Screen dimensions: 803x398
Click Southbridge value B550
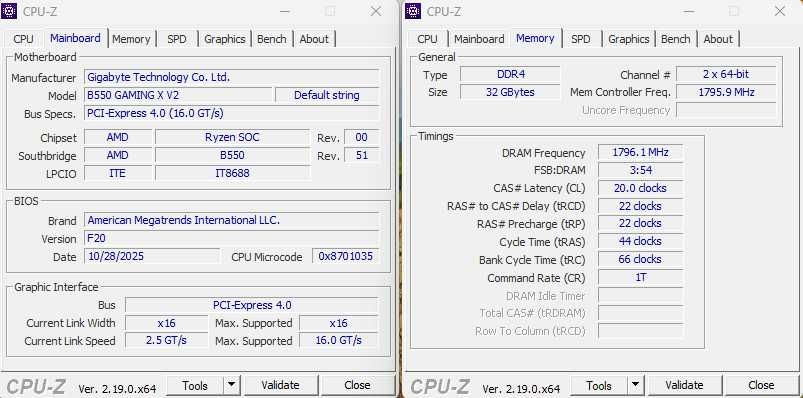232,155
